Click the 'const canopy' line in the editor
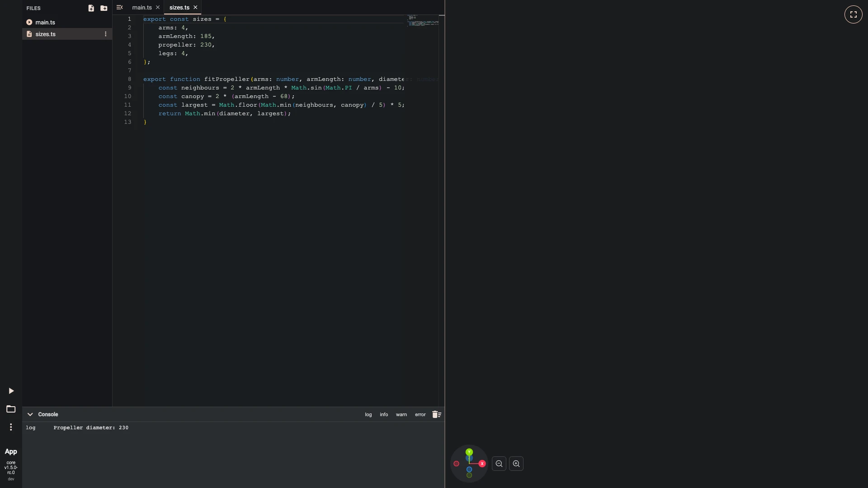 pyautogui.click(x=226, y=96)
